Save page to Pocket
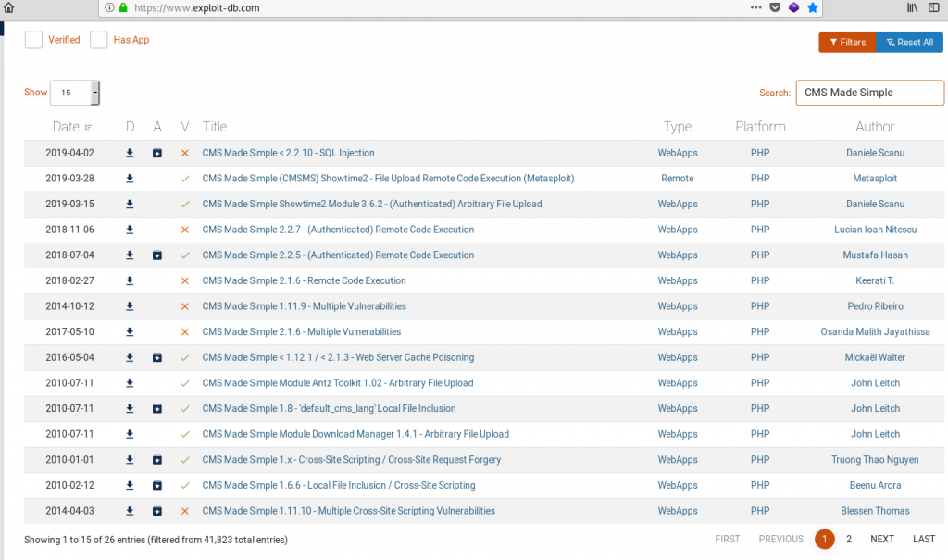The height and width of the screenshot is (560, 948). tap(775, 7)
